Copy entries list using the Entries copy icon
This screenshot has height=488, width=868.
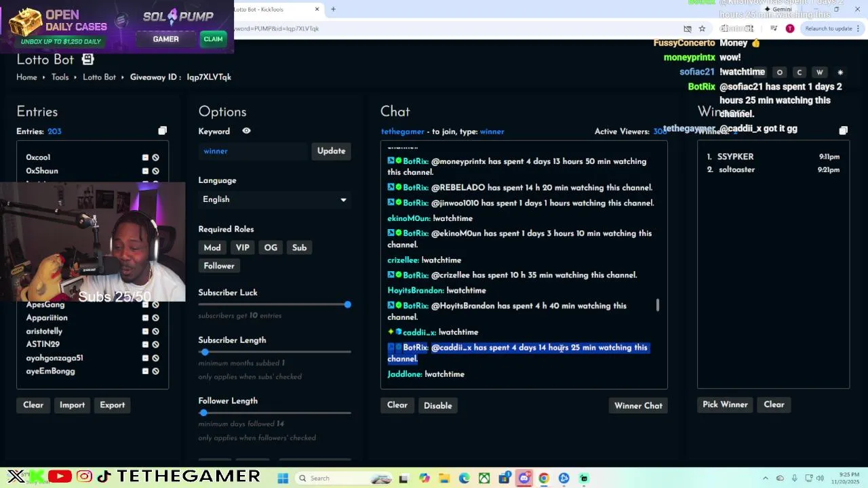coord(162,131)
